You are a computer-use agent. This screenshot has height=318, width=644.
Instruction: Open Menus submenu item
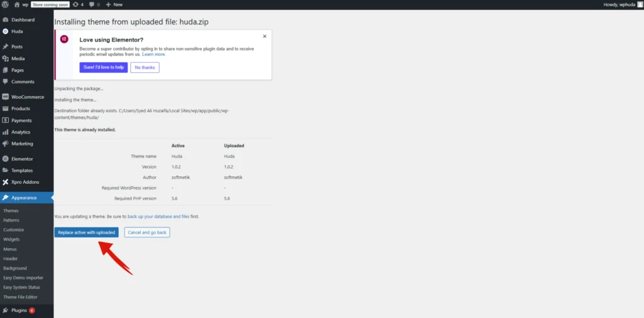tap(10, 249)
